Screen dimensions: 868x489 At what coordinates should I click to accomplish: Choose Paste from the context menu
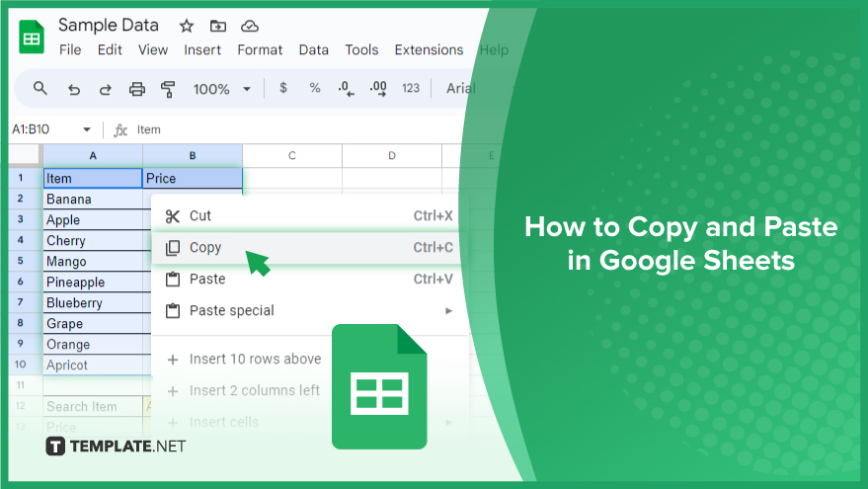(310, 280)
